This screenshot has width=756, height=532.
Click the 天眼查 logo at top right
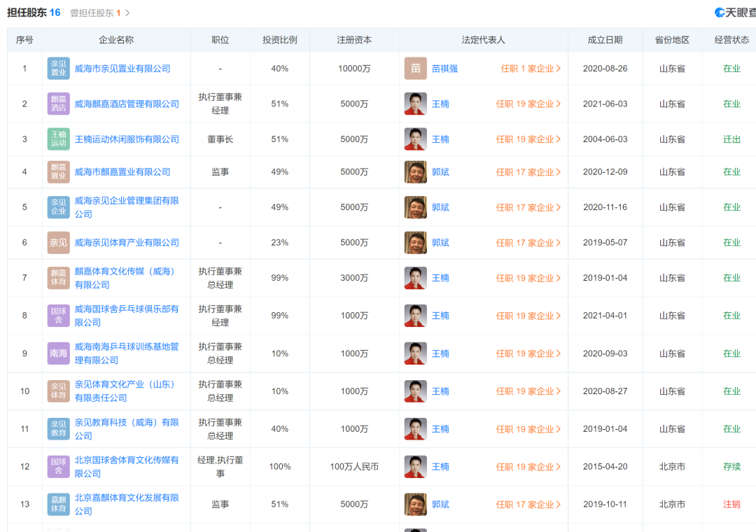tap(734, 13)
